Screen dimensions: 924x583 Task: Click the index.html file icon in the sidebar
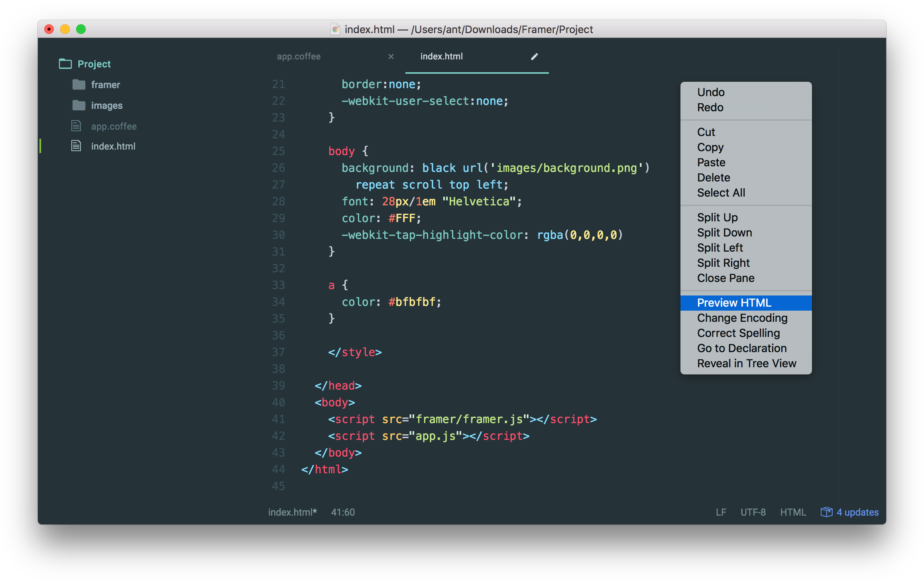click(x=76, y=146)
